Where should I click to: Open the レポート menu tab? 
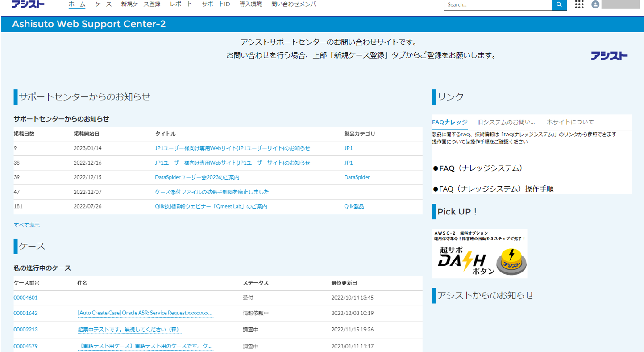tap(181, 4)
